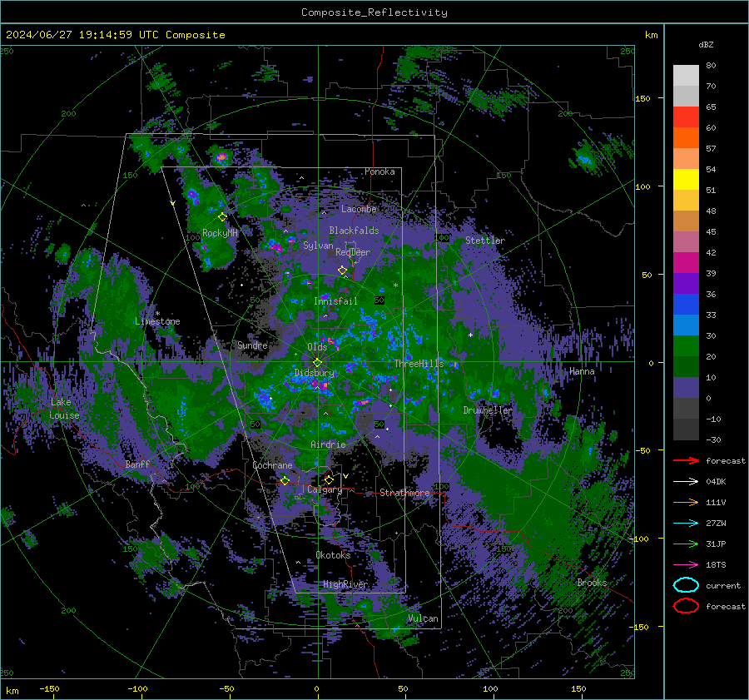Click the yellow diamond marker below Cochrane
The image size is (749, 700).
[x=285, y=480]
